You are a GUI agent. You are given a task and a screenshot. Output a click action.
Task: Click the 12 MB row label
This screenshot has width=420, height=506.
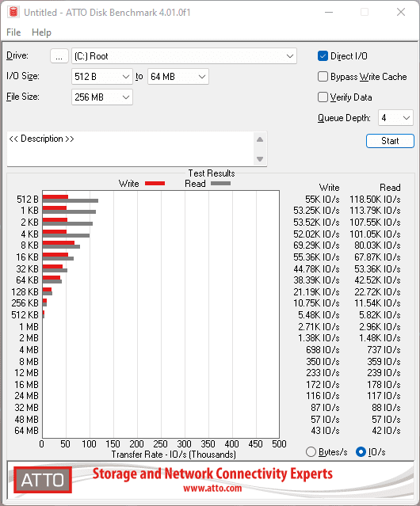[x=26, y=373]
